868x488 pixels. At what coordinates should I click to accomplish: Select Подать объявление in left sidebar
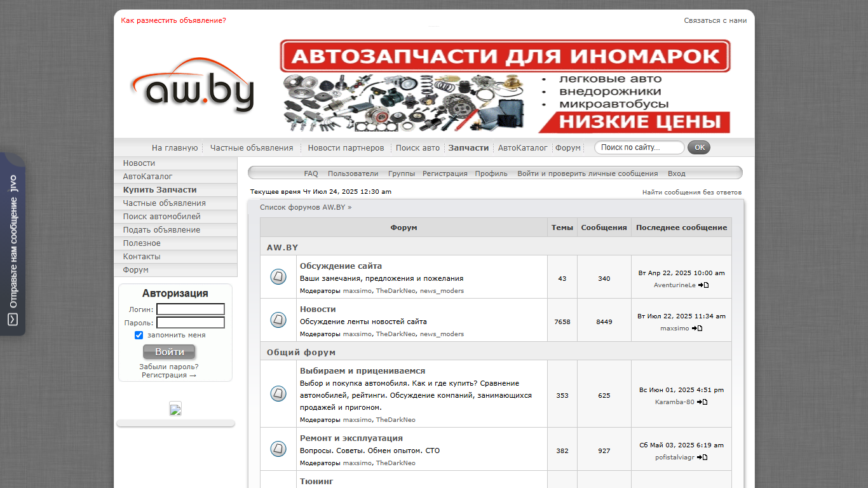point(175,230)
